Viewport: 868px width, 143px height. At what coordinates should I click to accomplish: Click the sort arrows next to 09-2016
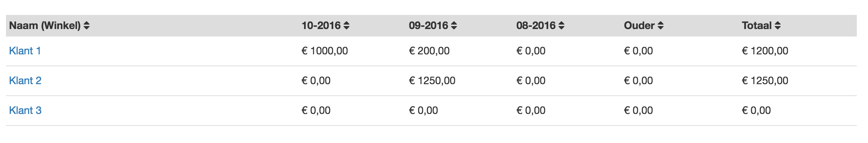pyautogui.click(x=454, y=26)
